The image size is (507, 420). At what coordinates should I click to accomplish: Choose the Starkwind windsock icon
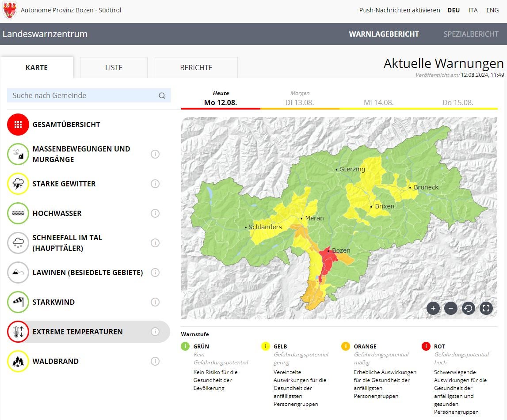18,302
